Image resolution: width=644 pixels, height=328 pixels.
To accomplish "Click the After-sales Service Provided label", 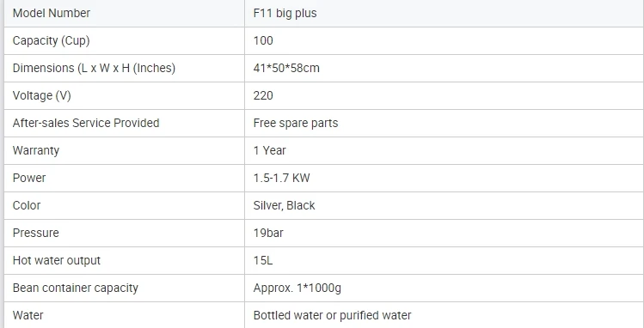I will (x=86, y=123).
